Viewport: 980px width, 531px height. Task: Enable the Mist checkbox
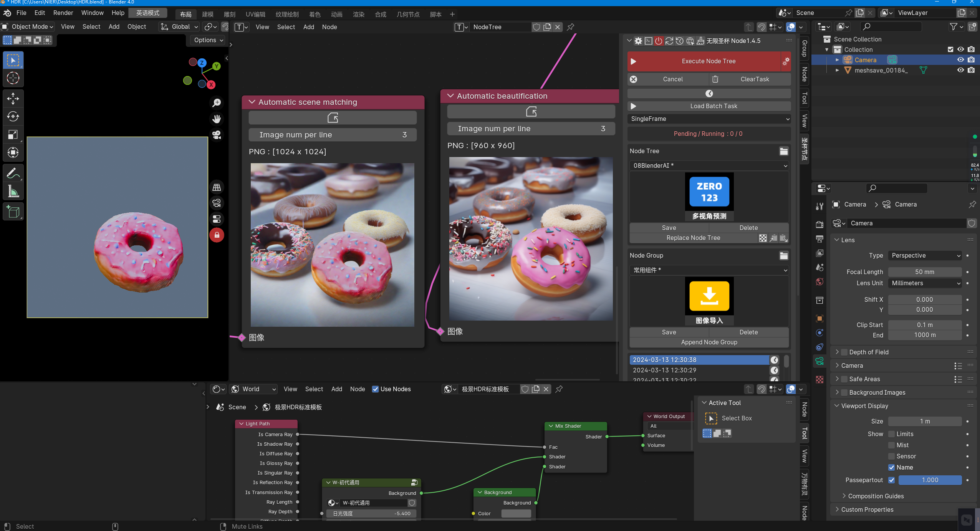pos(892,445)
